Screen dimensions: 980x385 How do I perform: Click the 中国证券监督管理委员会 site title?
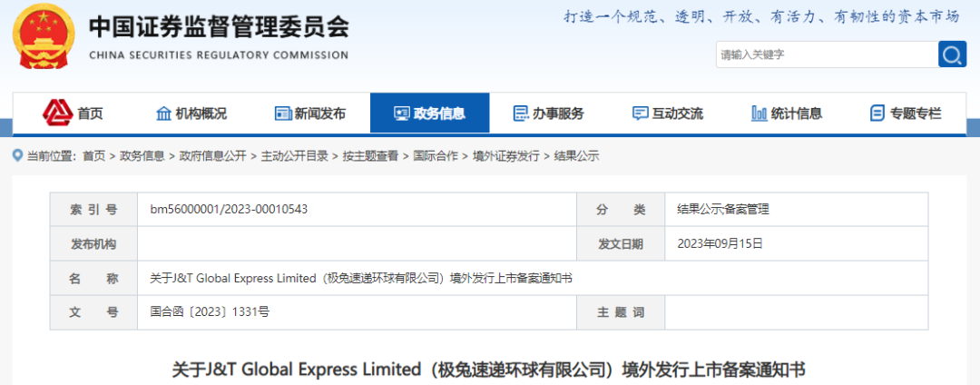point(219,27)
